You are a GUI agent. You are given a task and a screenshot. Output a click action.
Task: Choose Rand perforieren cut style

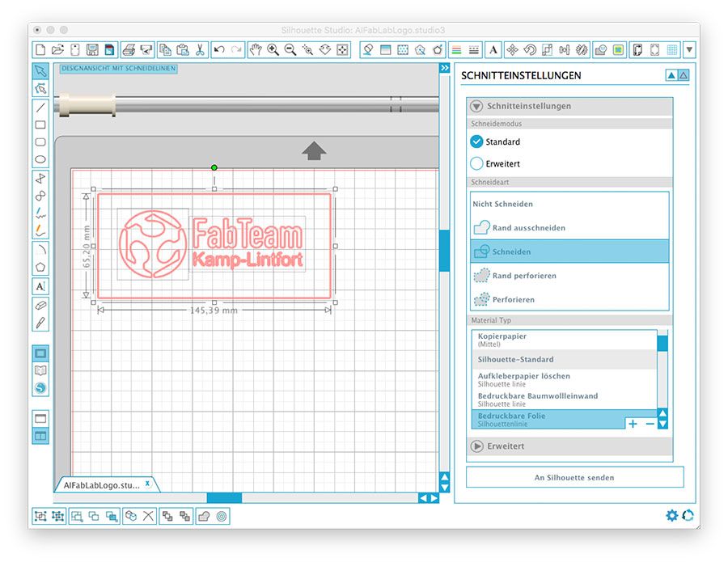(x=569, y=276)
